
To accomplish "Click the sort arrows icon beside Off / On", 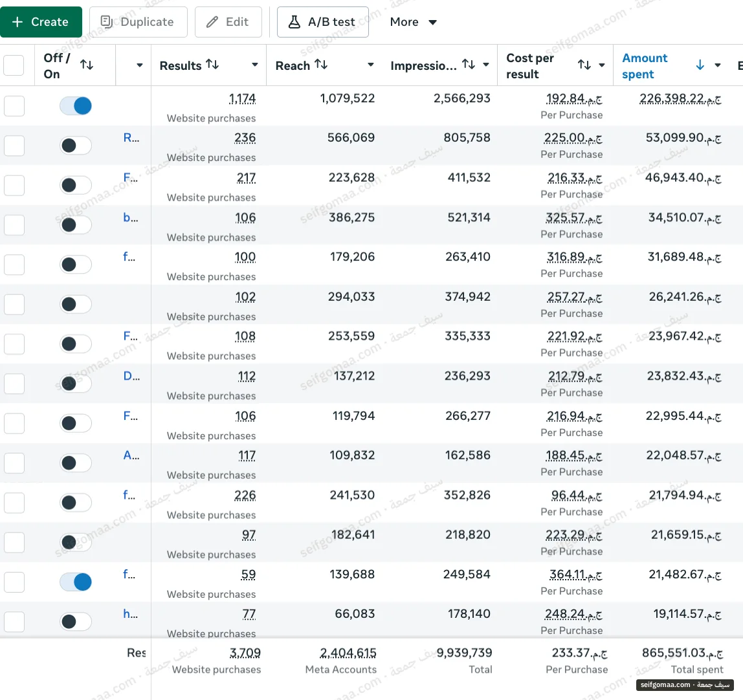I will click(87, 65).
